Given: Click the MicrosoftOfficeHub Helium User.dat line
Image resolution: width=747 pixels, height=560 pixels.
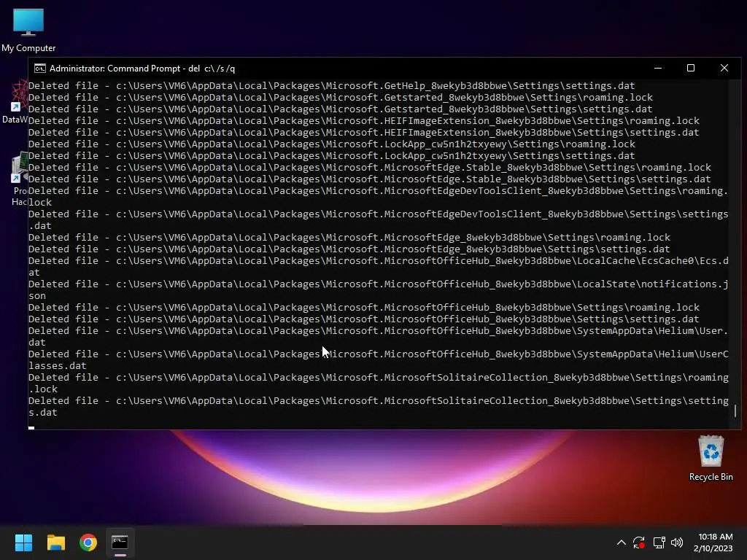Looking at the screenshot, I should [x=379, y=336].
